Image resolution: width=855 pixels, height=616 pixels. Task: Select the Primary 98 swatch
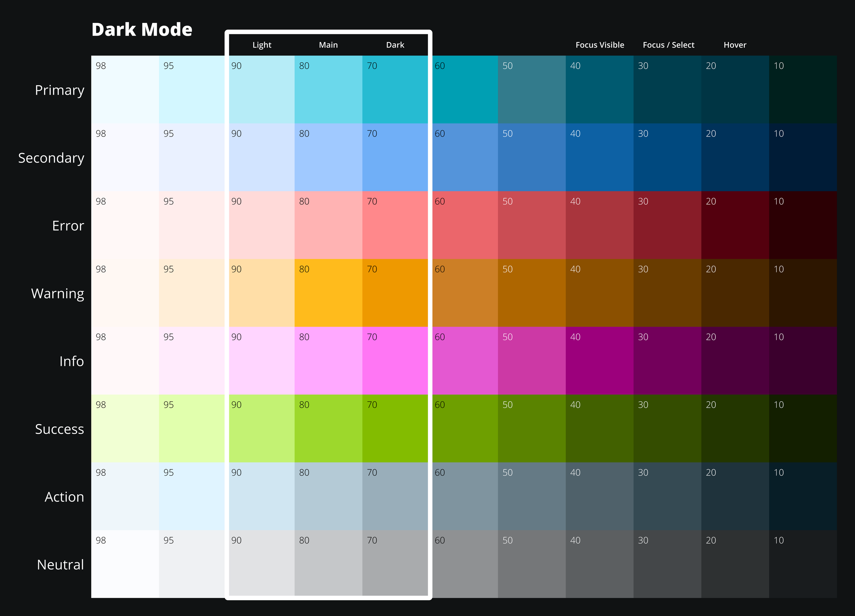click(125, 89)
